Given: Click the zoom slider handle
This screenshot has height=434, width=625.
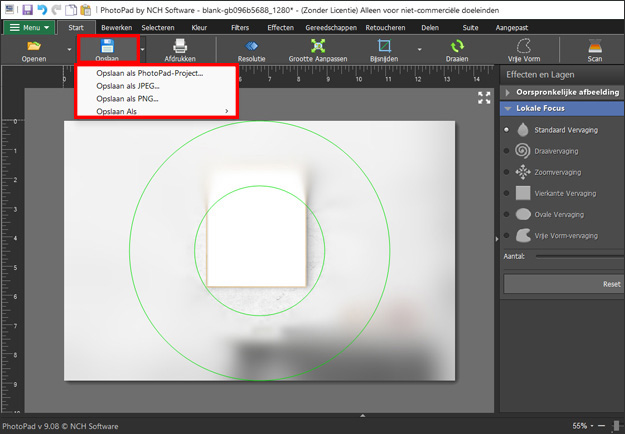Looking at the screenshot, I should pyautogui.click(x=617, y=426).
